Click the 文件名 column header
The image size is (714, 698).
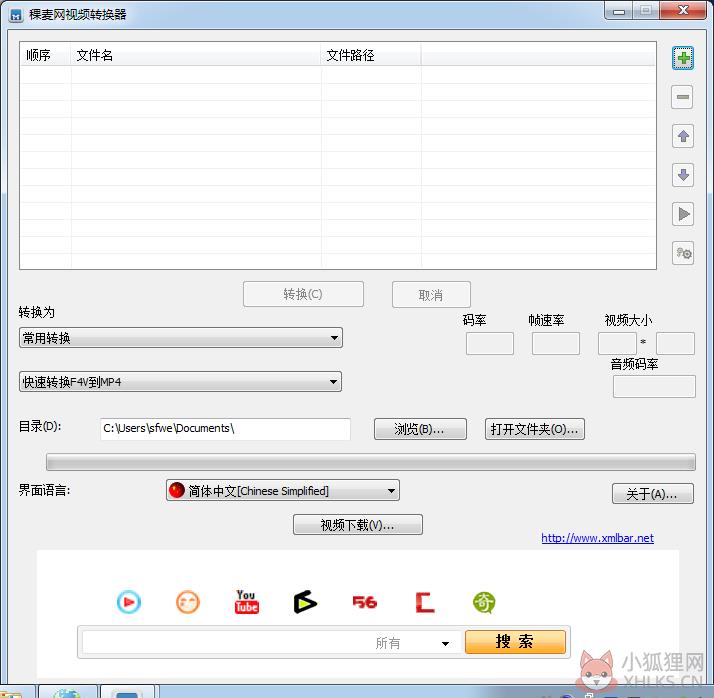pyautogui.click(x=196, y=55)
